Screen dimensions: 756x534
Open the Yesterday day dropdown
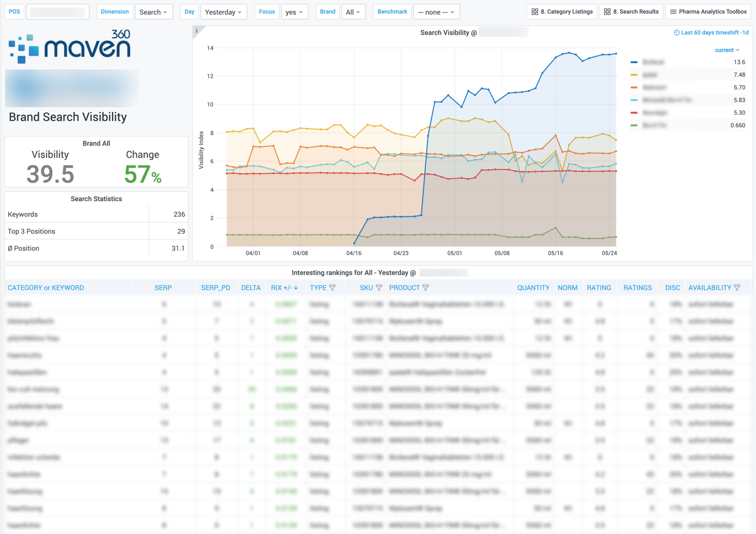[224, 12]
